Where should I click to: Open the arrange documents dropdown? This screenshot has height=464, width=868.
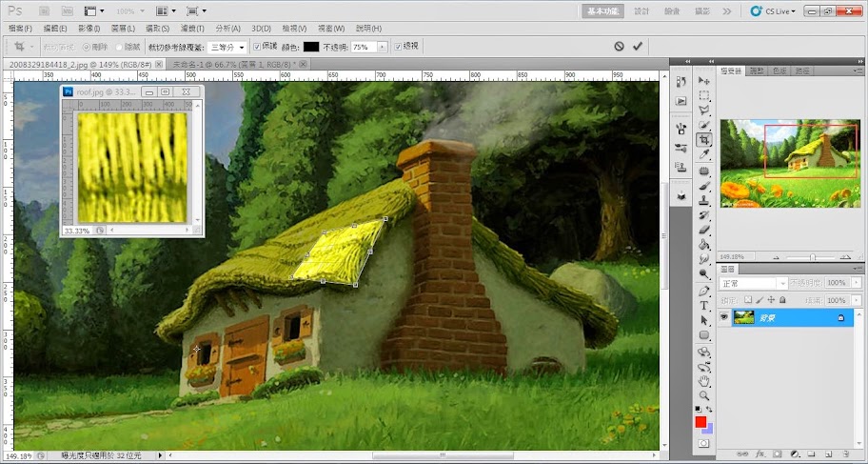tap(166, 11)
